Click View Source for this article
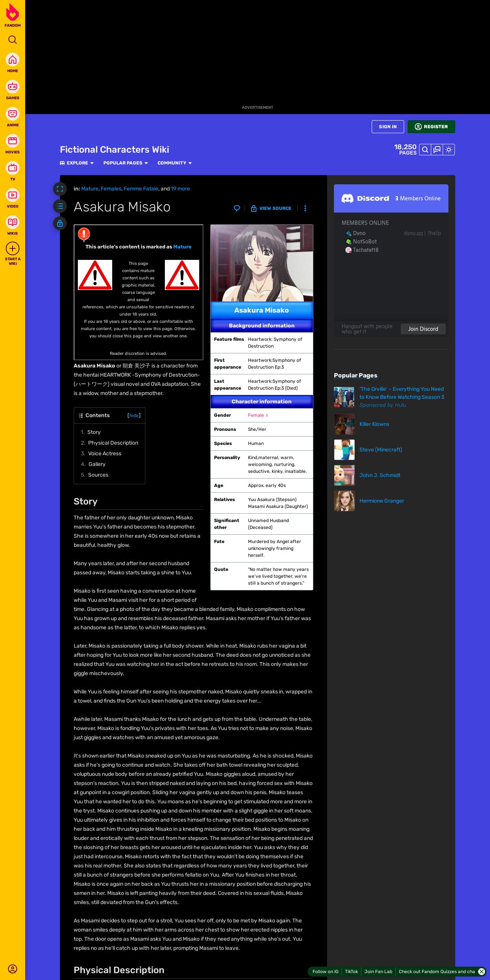490x980 pixels. [271, 208]
